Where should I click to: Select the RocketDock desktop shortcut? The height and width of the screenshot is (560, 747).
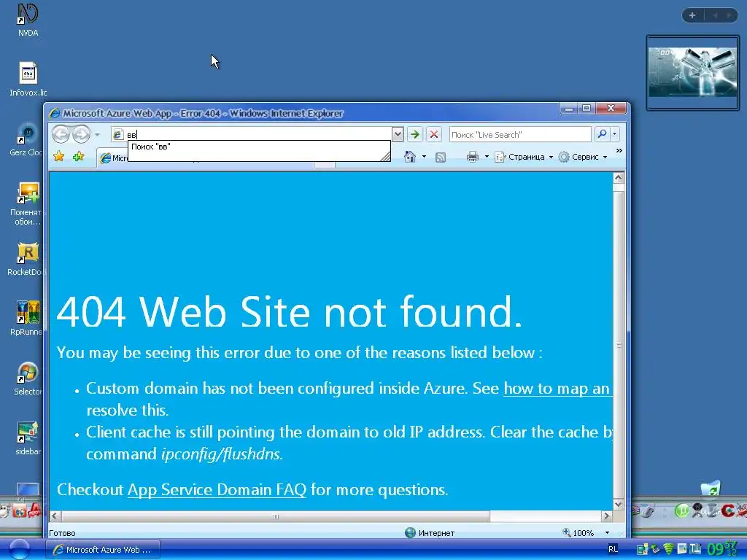click(x=27, y=260)
